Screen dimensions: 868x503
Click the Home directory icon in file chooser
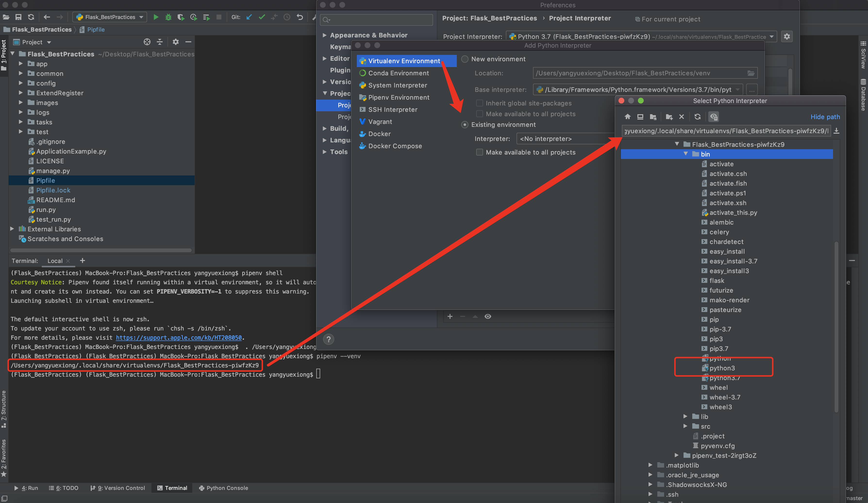627,117
